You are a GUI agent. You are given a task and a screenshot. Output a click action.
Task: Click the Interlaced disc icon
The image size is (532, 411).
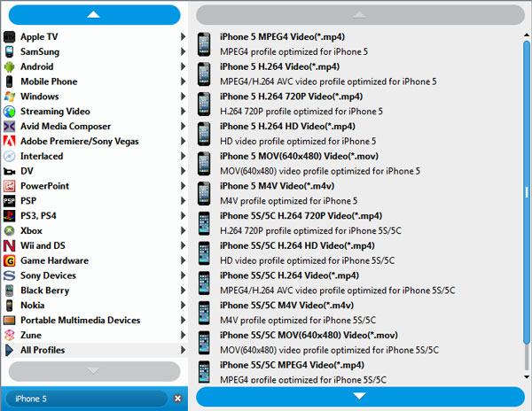tap(9, 156)
